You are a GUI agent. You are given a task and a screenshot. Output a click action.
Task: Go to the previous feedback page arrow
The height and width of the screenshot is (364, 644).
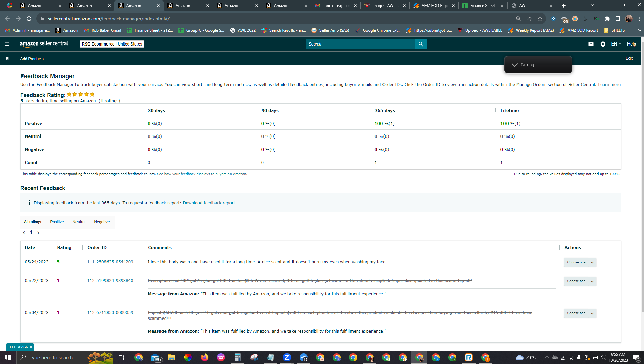(24, 233)
